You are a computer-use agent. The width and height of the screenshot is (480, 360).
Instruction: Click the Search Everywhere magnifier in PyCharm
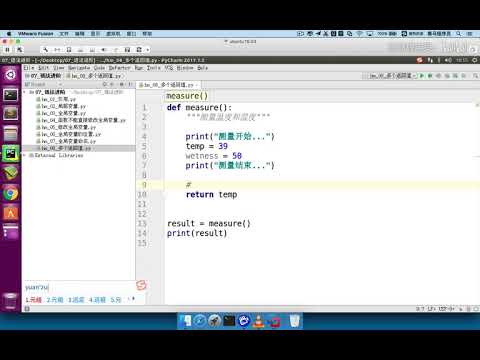[x=475, y=76]
